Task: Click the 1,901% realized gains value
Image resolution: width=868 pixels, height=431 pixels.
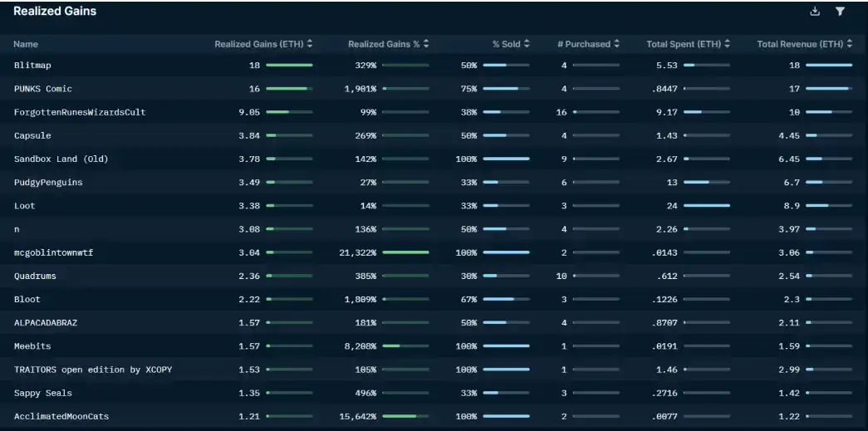Action: (360, 89)
